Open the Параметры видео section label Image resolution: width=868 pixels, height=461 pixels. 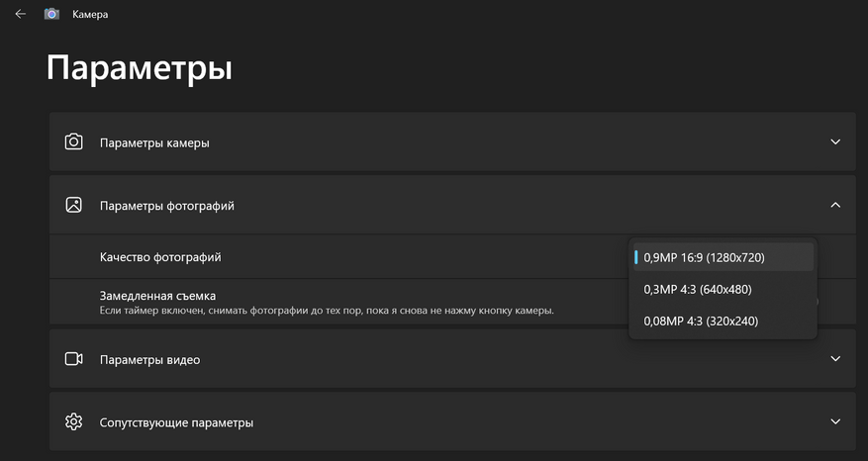[x=149, y=359]
